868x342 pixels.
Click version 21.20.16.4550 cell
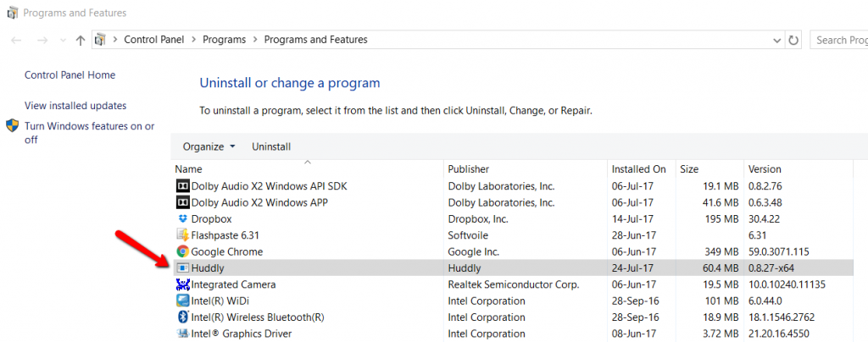(x=780, y=334)
